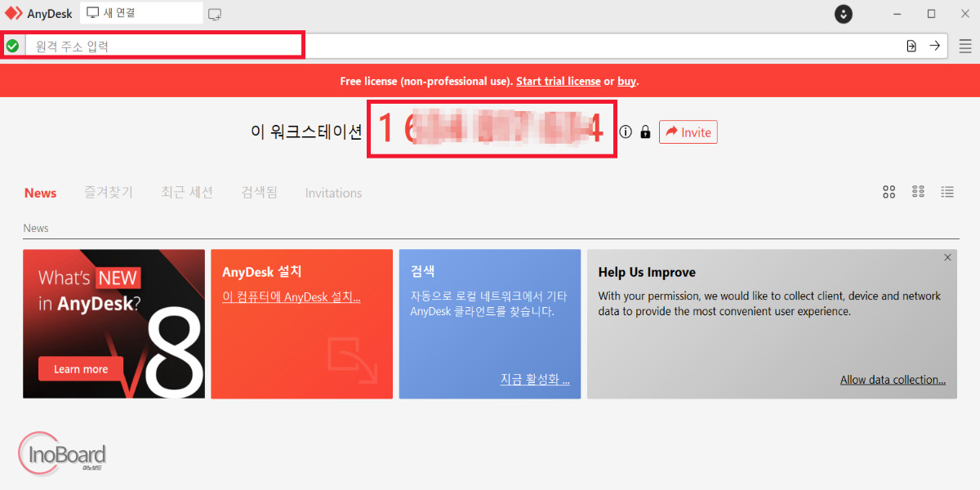Screen dimensions: 980x490
Task: Click the 이 컴퓨터에 AnyDesk 설치 link
Action: [x=292, y=297]
